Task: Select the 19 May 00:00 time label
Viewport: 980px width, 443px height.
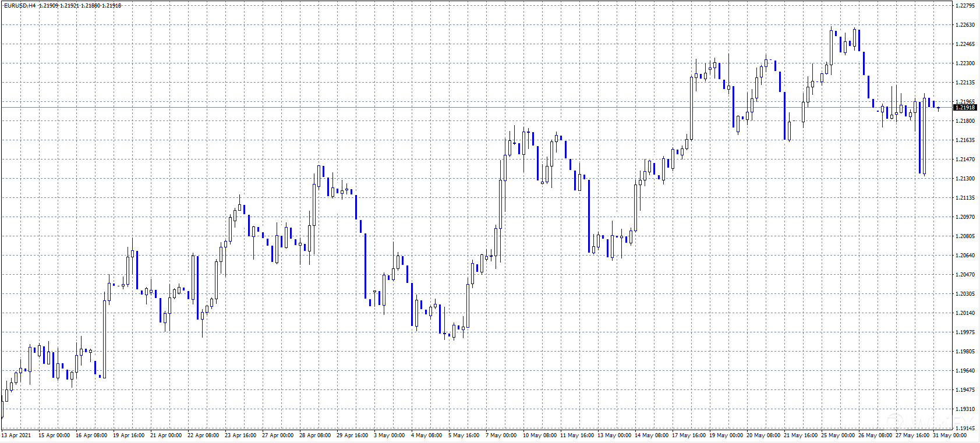Action: [x=726, y=435]
